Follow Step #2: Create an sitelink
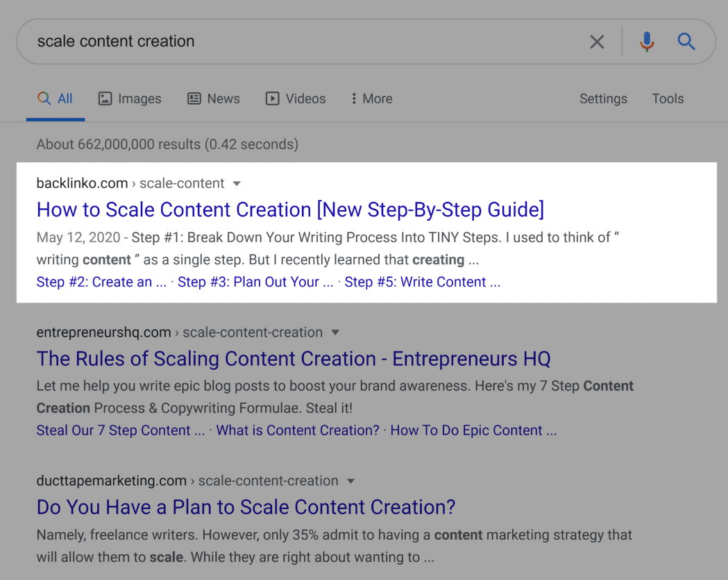 101,282
